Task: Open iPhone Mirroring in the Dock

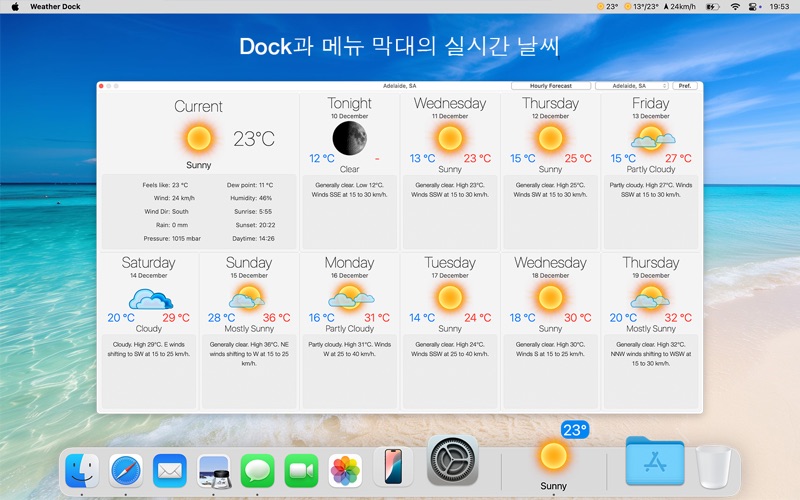Action: click(393, 466)
